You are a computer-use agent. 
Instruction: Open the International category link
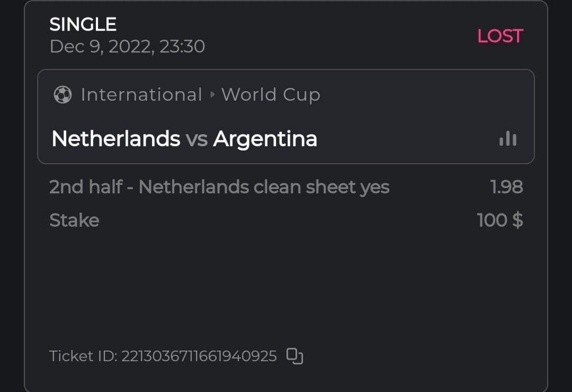[x=141, y=95]
